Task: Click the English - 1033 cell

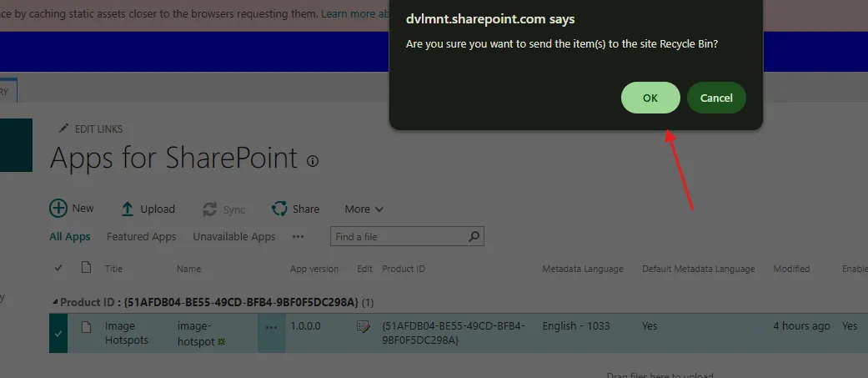Action: click(576, 326)
